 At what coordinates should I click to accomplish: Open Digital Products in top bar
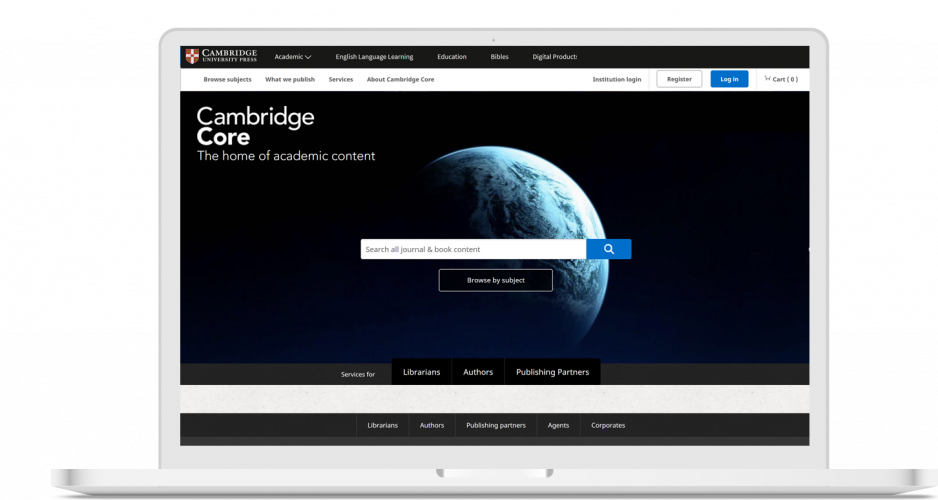(555, 57)
